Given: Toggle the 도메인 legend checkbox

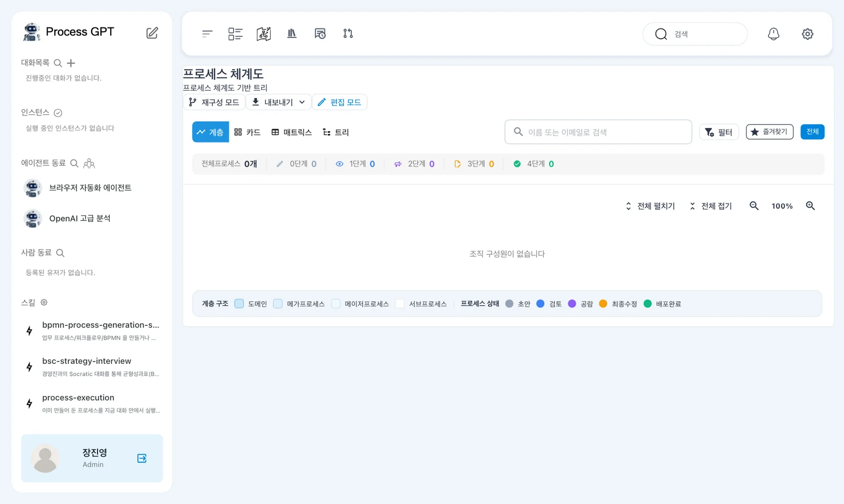Looking at the screenshot, I should coord(239,304).
